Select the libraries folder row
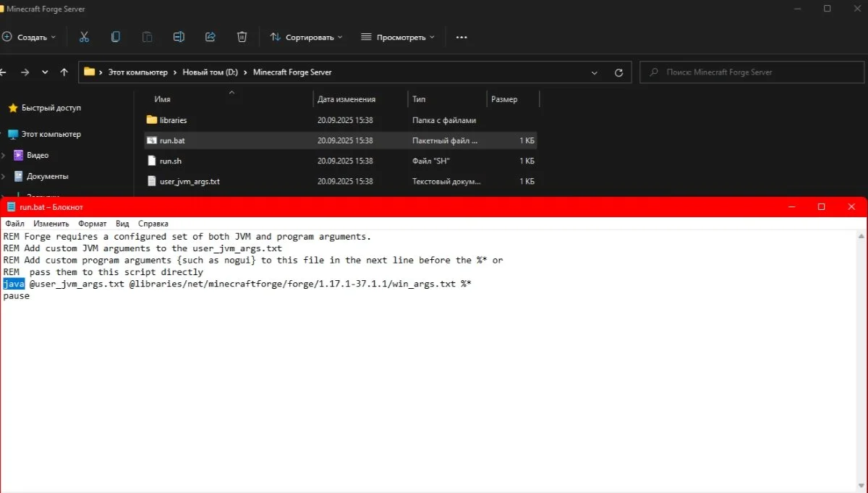This screenshot has width=868, height=493. 340,120
